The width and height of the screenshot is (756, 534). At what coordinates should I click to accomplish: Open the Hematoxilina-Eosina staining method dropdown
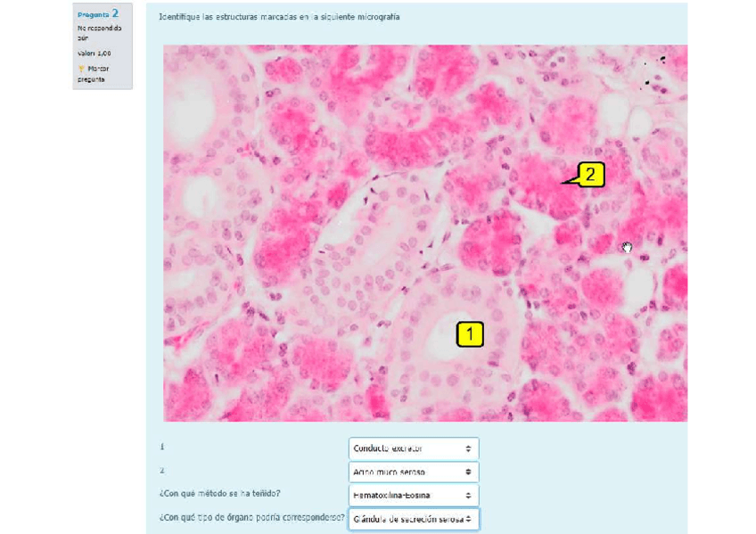point(413,495)
